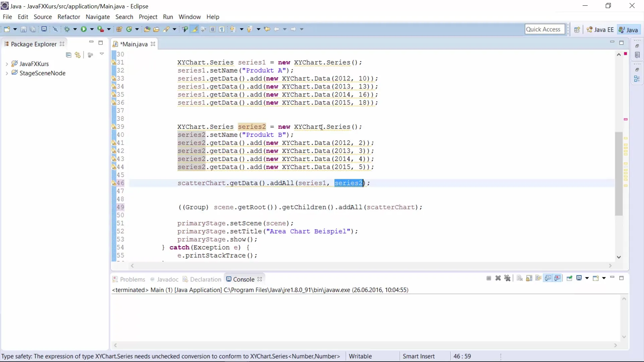The image size is (644, 362).
Task: Switch to the Java EE perspective
Action: [600, 29]
